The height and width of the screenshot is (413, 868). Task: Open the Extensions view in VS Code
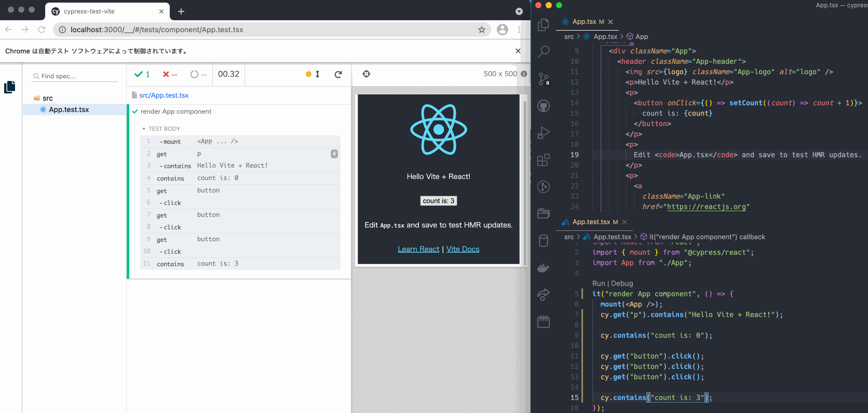tap(544, 160)
